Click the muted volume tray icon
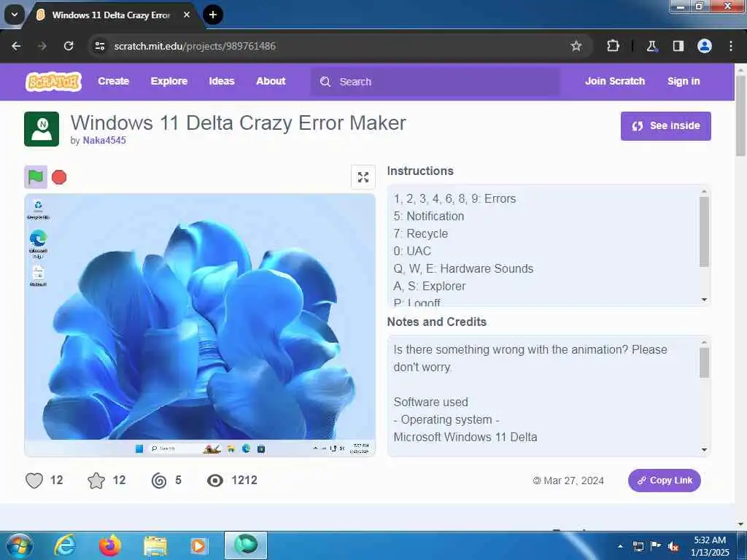Image resolution: width=747 pixels, height=560 pixels. [673, 547]
